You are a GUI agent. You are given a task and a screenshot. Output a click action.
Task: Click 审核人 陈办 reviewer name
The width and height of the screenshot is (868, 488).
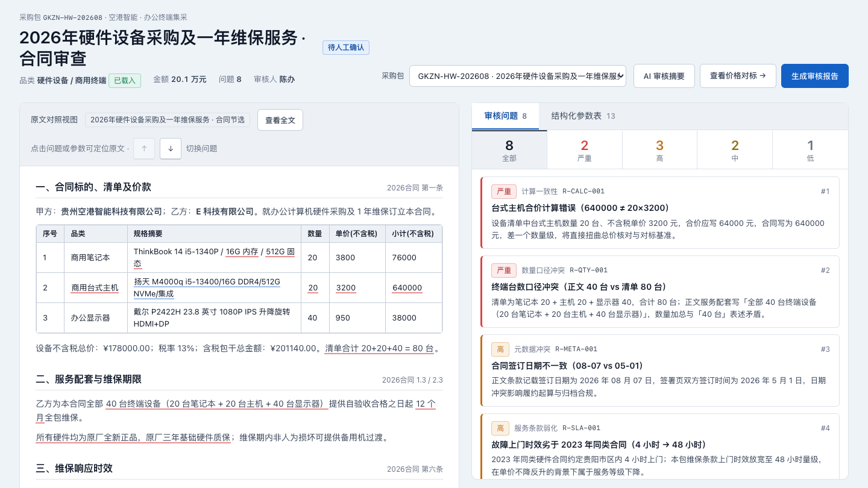274,80
